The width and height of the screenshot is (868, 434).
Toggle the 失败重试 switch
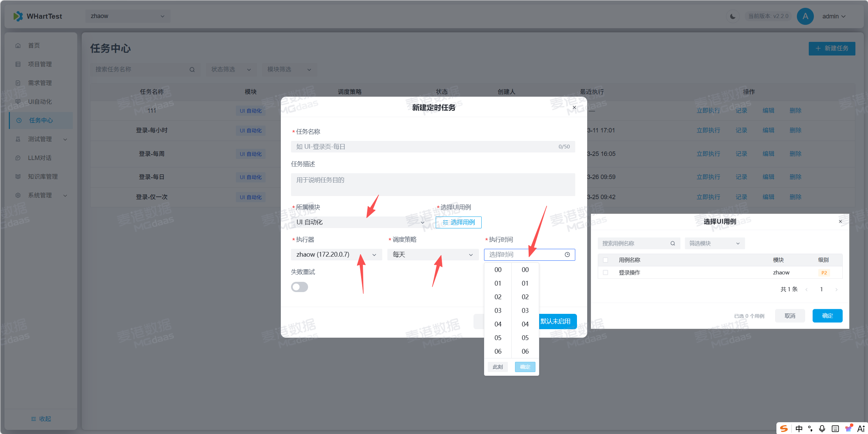(x=299, y=287)
